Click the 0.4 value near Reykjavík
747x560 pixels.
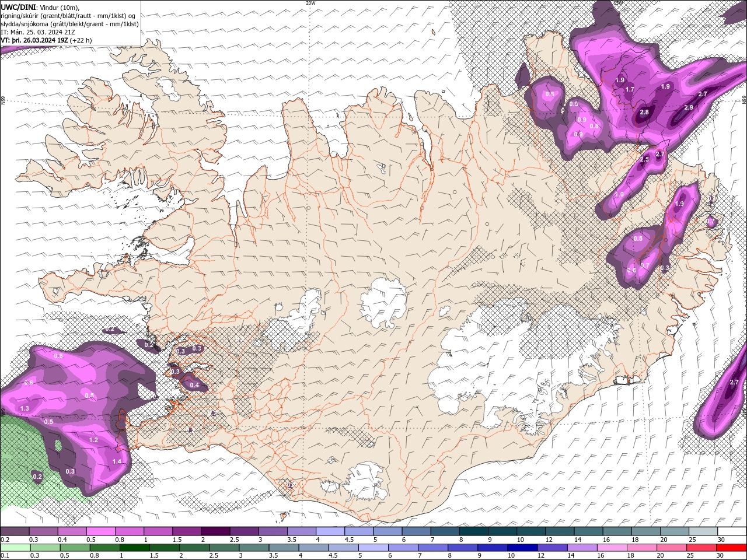(x=194, y=385)
